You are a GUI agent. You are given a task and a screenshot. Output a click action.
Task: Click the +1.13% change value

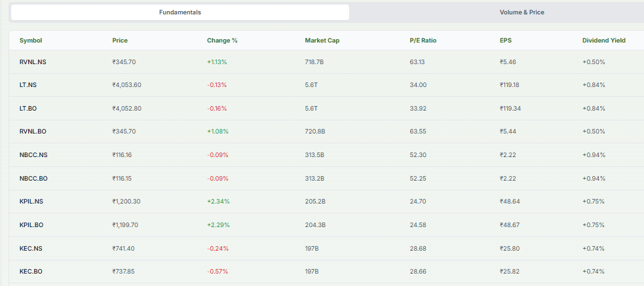(217, 62)
